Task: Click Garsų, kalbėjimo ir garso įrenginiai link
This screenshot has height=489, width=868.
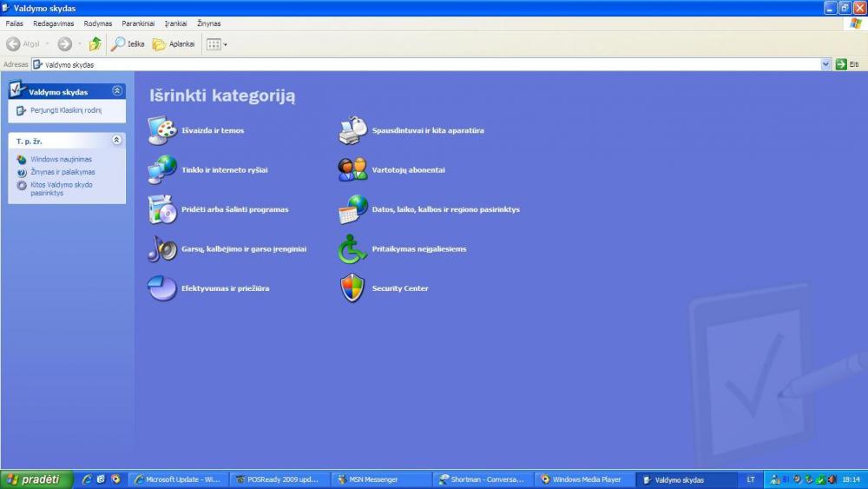Action: tap(244, 248)
